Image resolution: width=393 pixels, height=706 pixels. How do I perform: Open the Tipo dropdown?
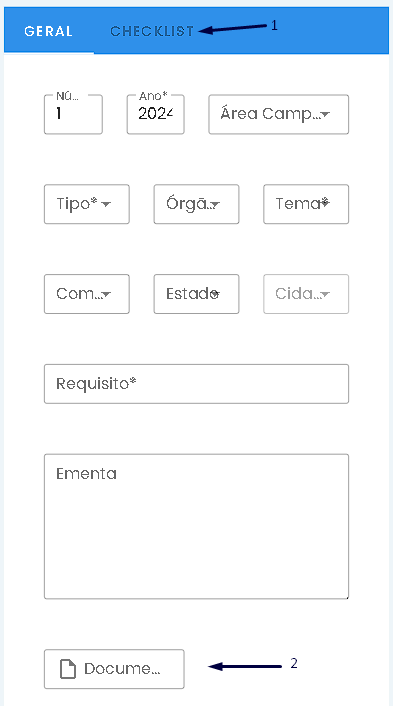86,204
